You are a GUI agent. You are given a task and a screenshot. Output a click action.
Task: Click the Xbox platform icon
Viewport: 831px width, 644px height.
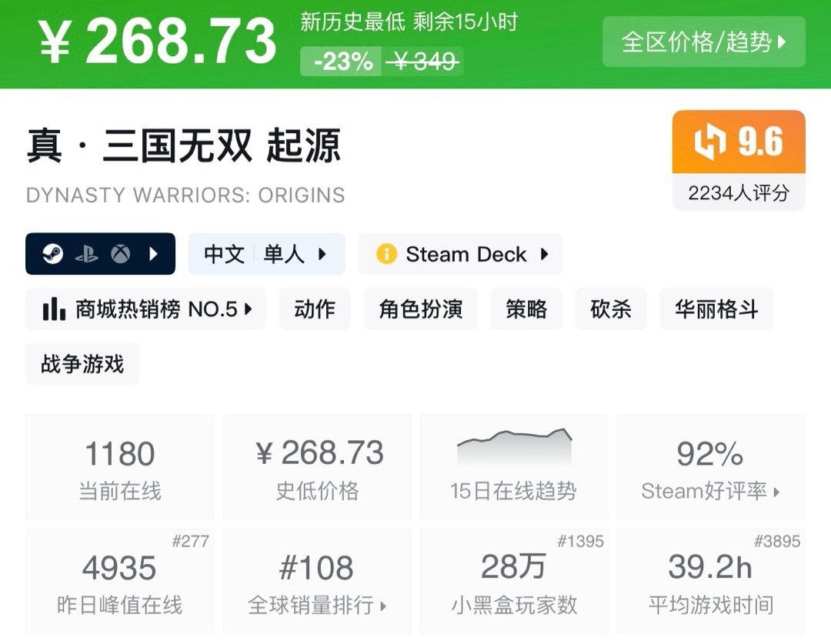click(120, 254)
